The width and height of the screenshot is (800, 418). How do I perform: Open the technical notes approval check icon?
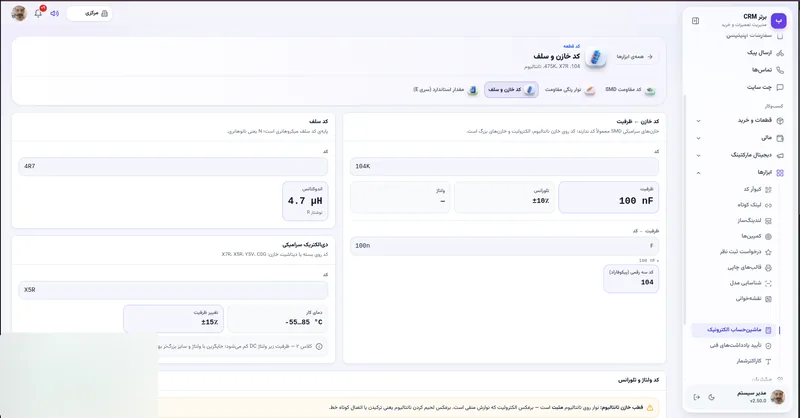(x=768, y=346)
